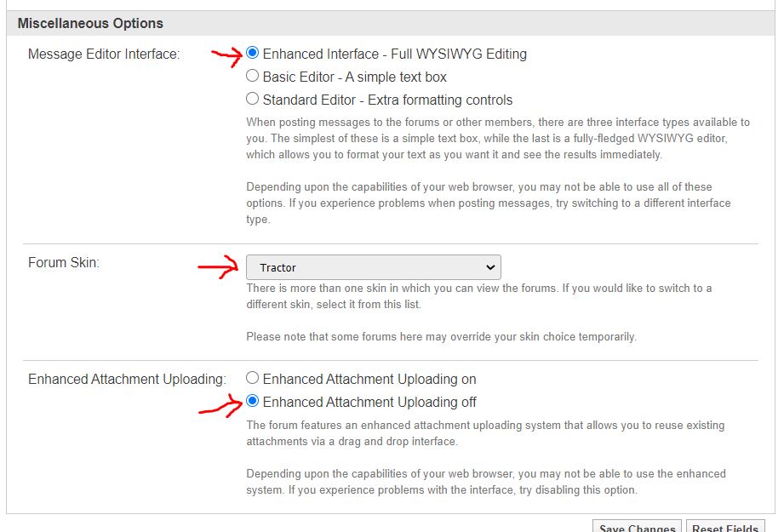The image size is (784, 532).
Task: Select the Enhanced Interface WYSIWYG radio button
Action: click(252, 54)
